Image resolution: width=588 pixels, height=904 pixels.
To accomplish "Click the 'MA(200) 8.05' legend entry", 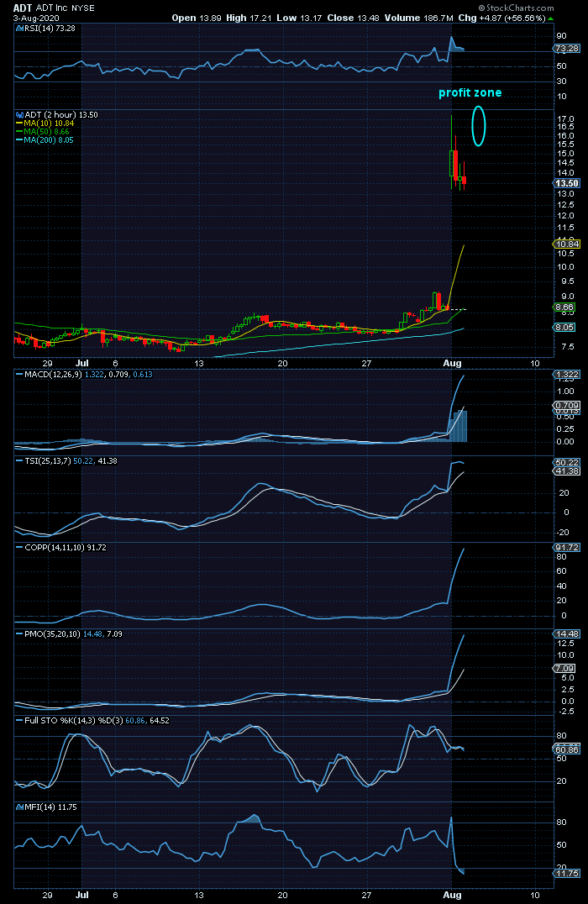I will pos(49,140).
